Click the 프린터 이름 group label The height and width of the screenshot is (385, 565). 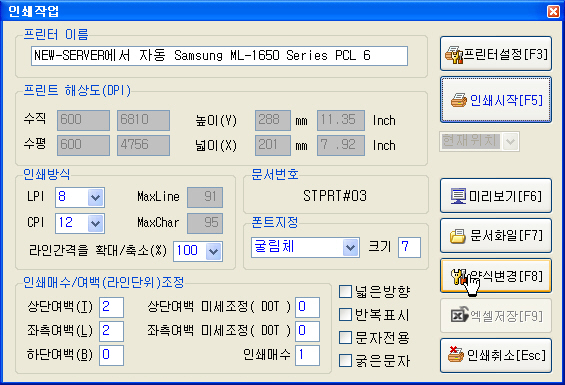click(x=56, y=34)
